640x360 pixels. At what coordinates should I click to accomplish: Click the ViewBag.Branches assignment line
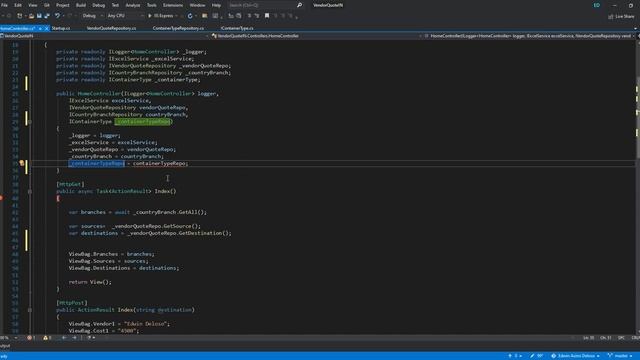coord(111,254)
